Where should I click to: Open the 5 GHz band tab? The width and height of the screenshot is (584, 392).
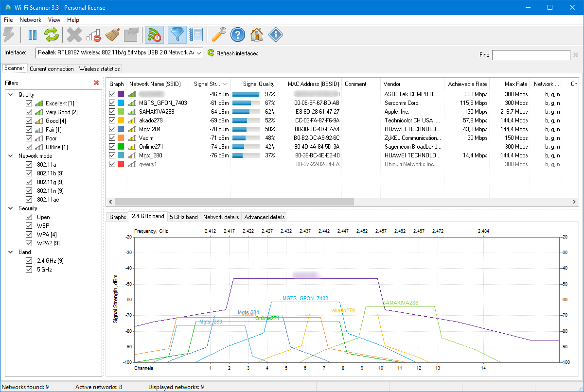tap(183, 217)
